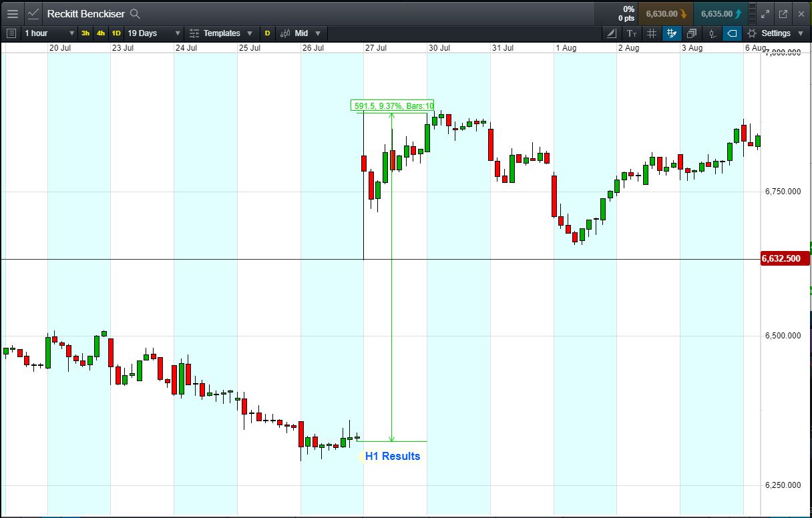
Task: Expand the 19 Days range dropdown
Action: coord(154,33)
